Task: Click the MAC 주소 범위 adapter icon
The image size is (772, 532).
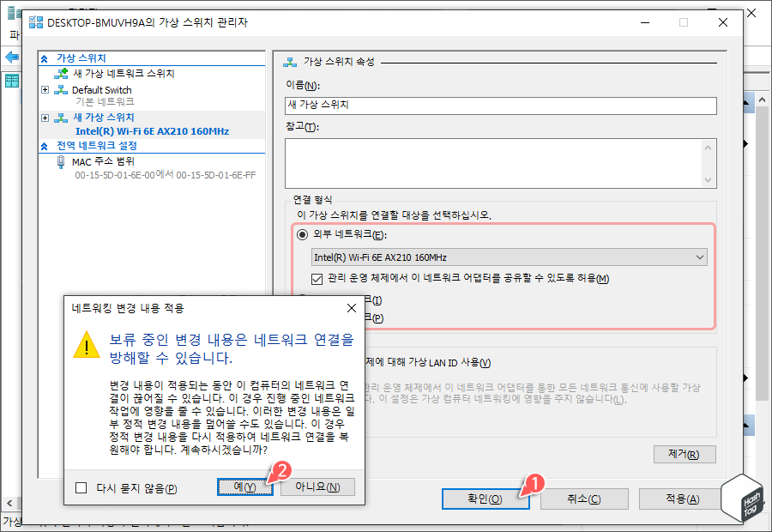Action: pos(60,160)
